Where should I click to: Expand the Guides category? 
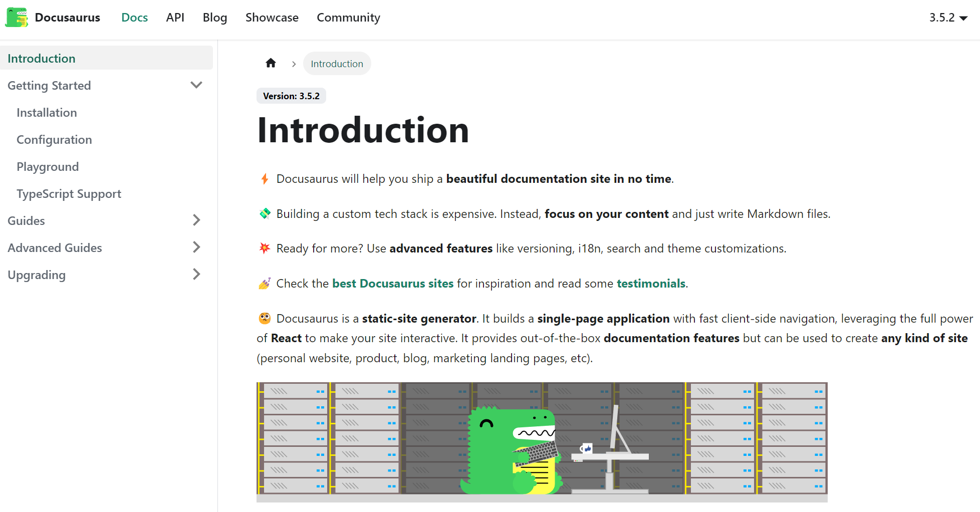196,220
